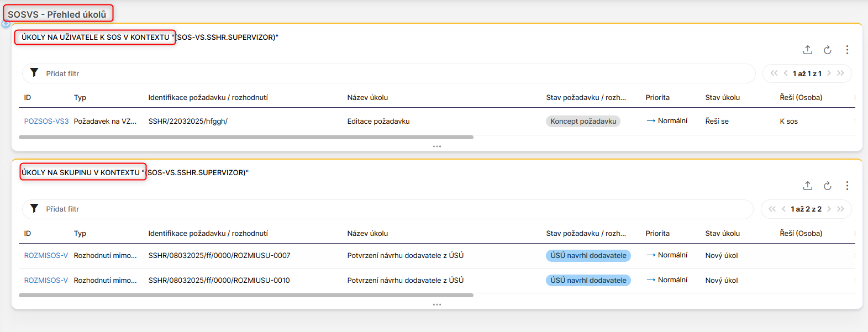Image resolution: width=868 pixels, height=332 pixels.
Task: Click filter funnel icon in user tasks panel
Action: tap(34, 73)
